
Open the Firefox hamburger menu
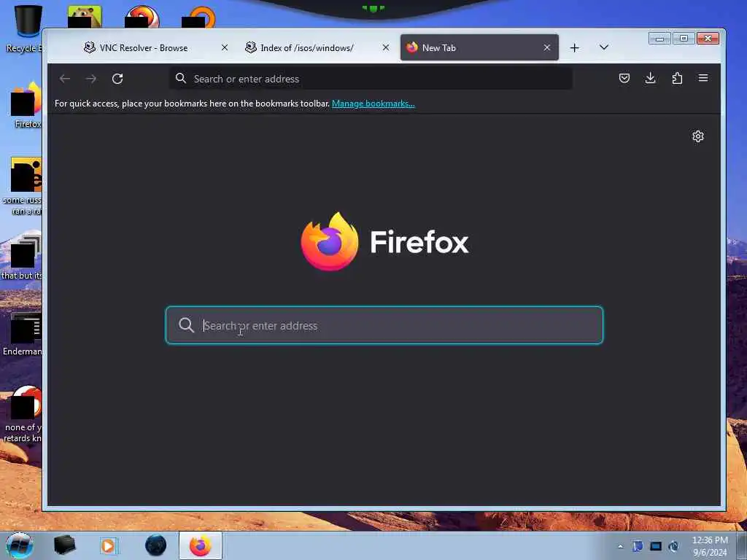pos(703,78)
